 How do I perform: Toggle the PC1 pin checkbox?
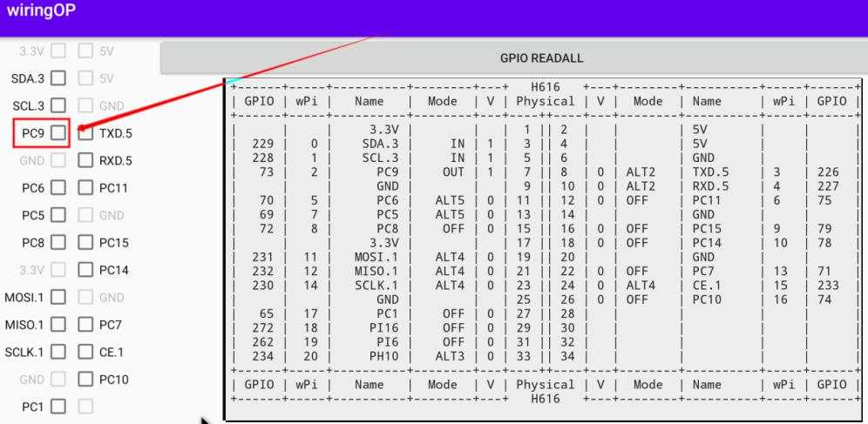58,407
